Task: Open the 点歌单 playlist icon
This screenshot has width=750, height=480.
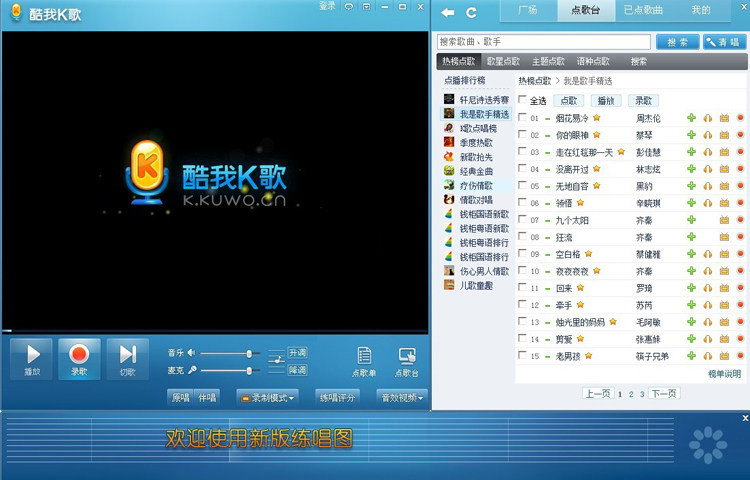Action: [x=364, y=362]
